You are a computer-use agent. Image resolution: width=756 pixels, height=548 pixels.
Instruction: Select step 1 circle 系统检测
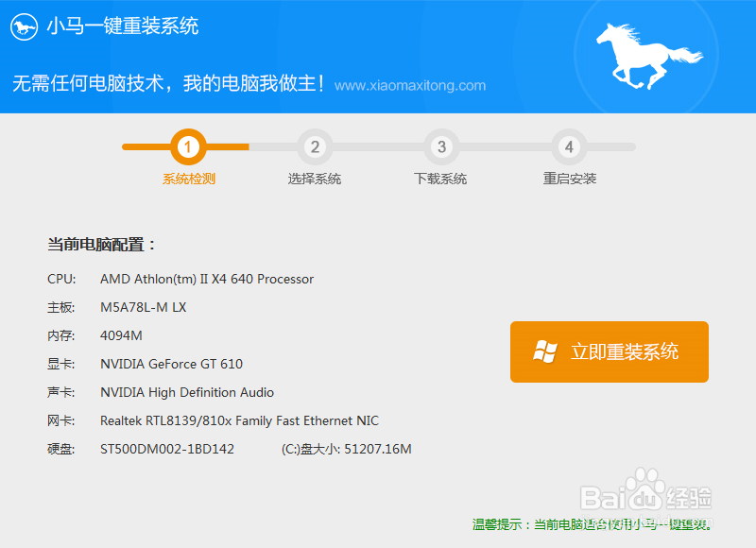(188, 146)
